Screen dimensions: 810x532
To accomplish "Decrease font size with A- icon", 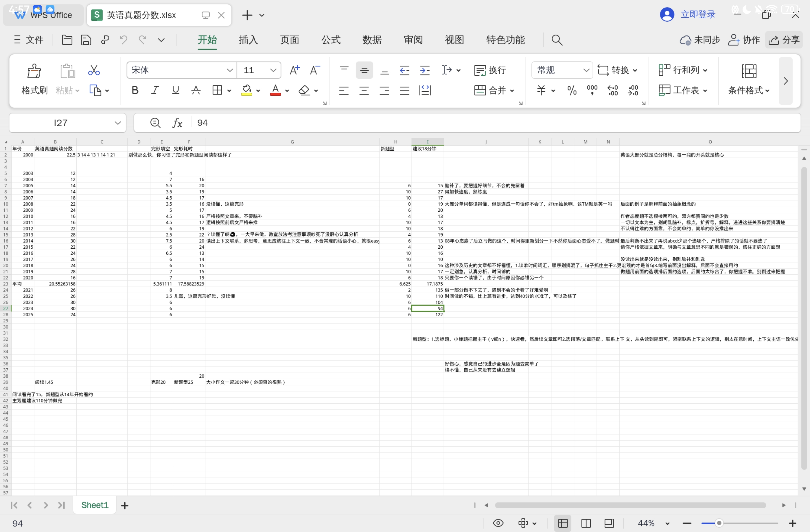I will pos(315,70).
